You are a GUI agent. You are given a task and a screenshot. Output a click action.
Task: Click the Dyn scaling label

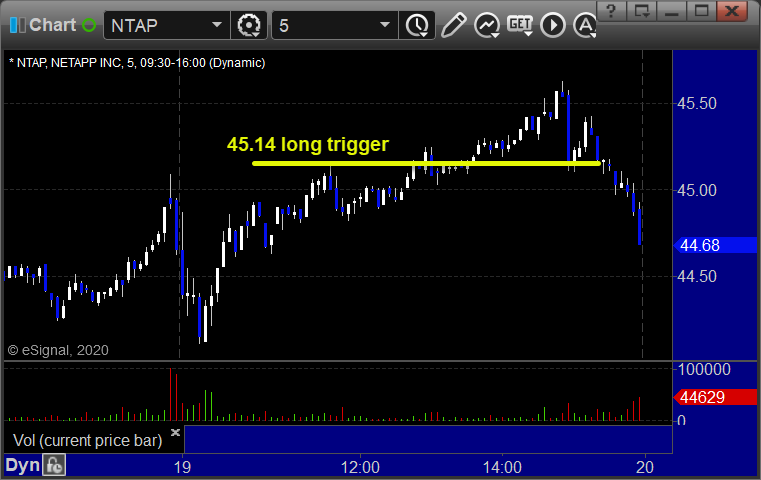coord(22,465)
